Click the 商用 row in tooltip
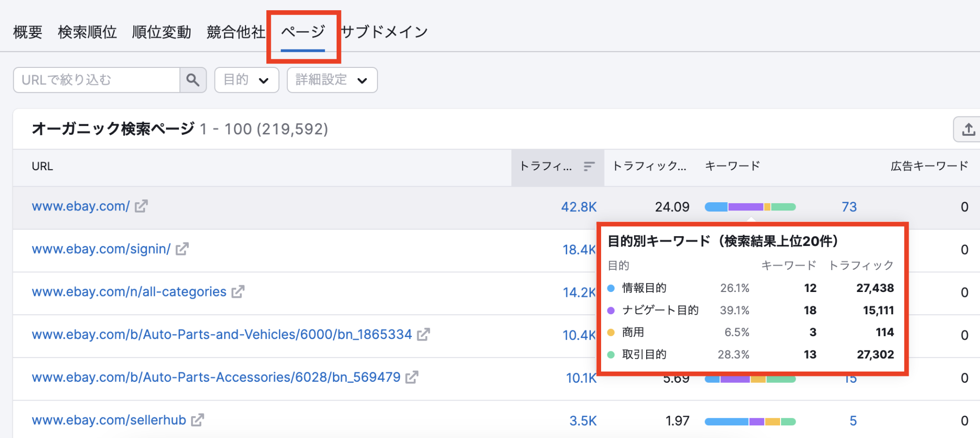 [751, 332]
